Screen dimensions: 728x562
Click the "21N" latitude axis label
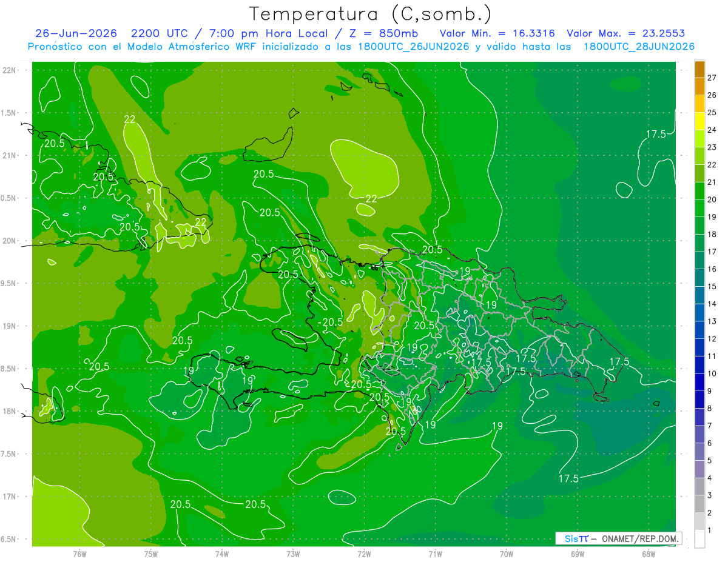9,156
